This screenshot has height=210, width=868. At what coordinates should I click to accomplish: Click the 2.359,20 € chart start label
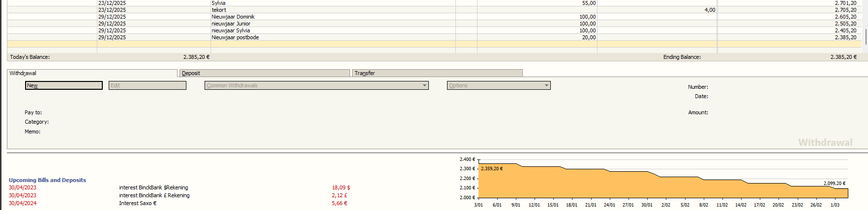tap(492, 168)
